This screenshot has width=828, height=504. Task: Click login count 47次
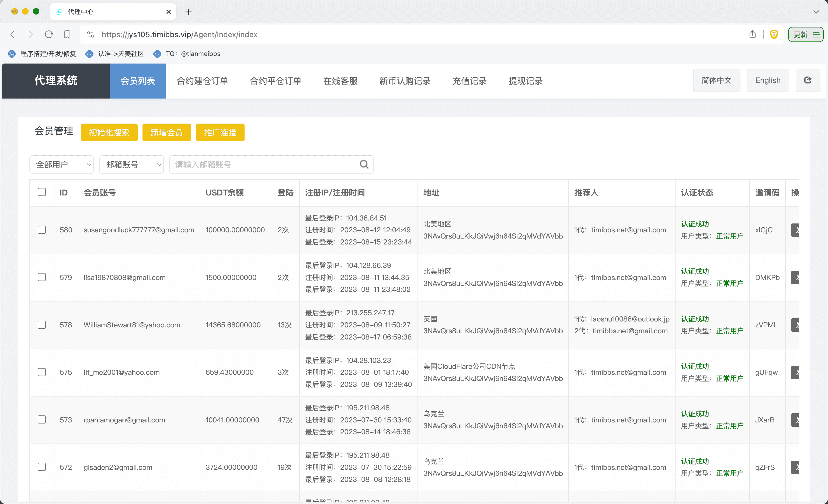(285, 420)
